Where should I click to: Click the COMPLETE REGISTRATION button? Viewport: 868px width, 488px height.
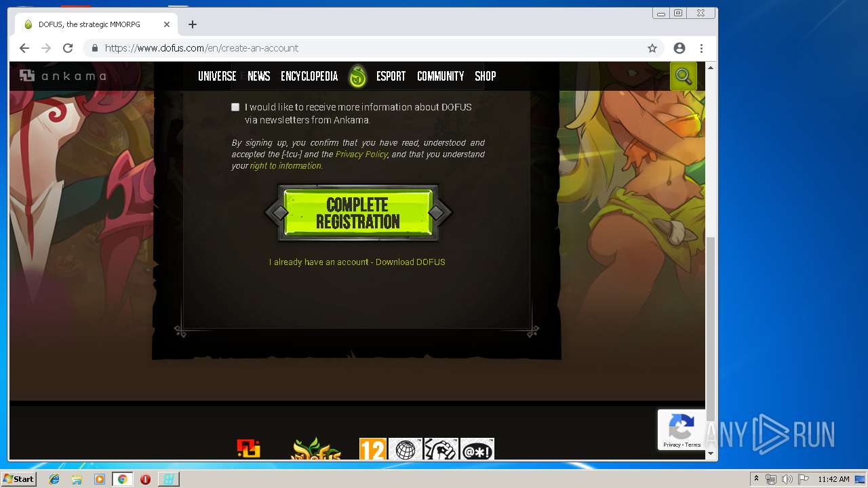358,213
